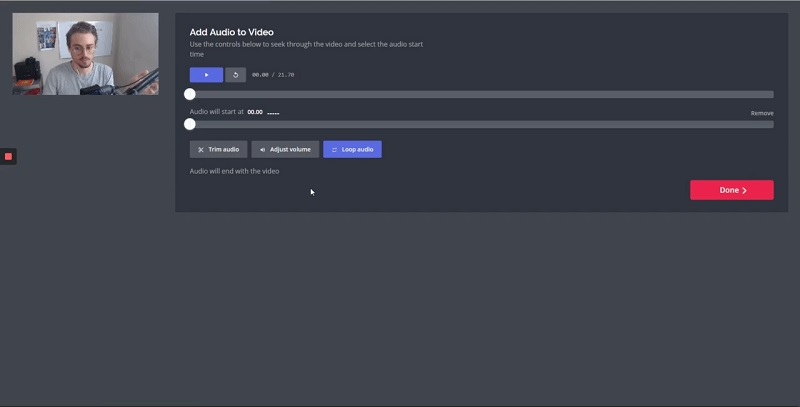Open the Trim audio tool
Viewport: 800px width, 407px height.
219,149
